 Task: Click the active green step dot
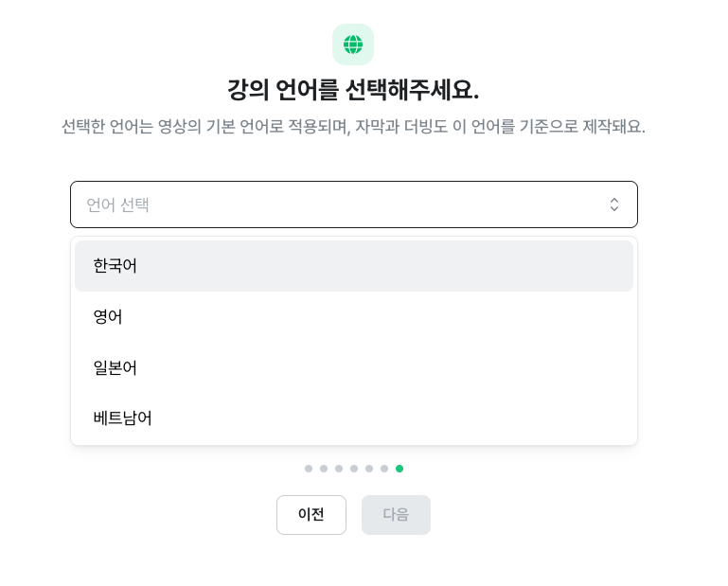400,469
